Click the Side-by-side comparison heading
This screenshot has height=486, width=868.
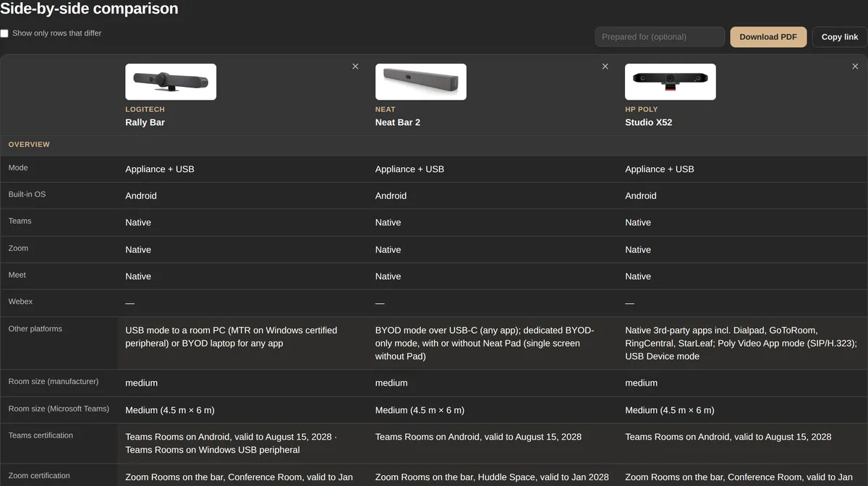pyautogui.click(x=89, y=9)
